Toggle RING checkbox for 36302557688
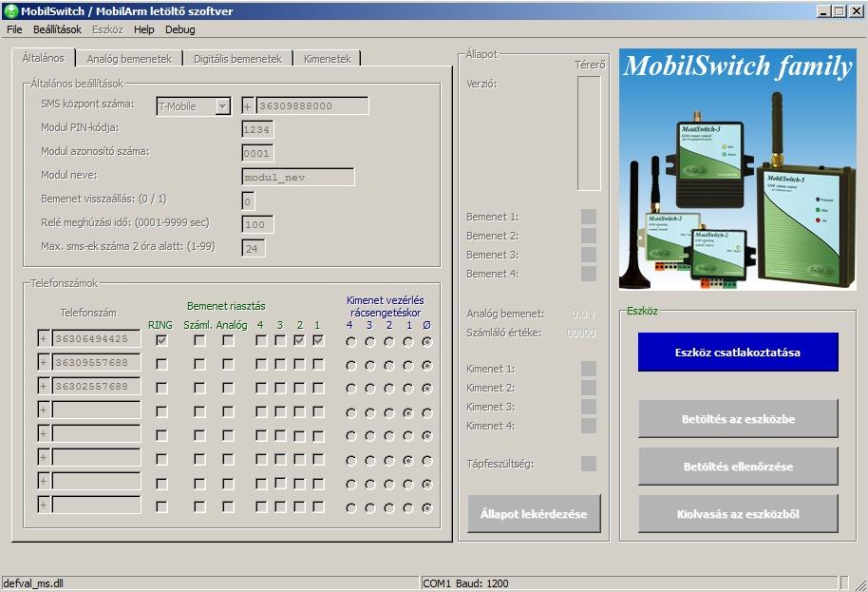The width and height of the screenshot is (868, 592). (x=161, y=389)
